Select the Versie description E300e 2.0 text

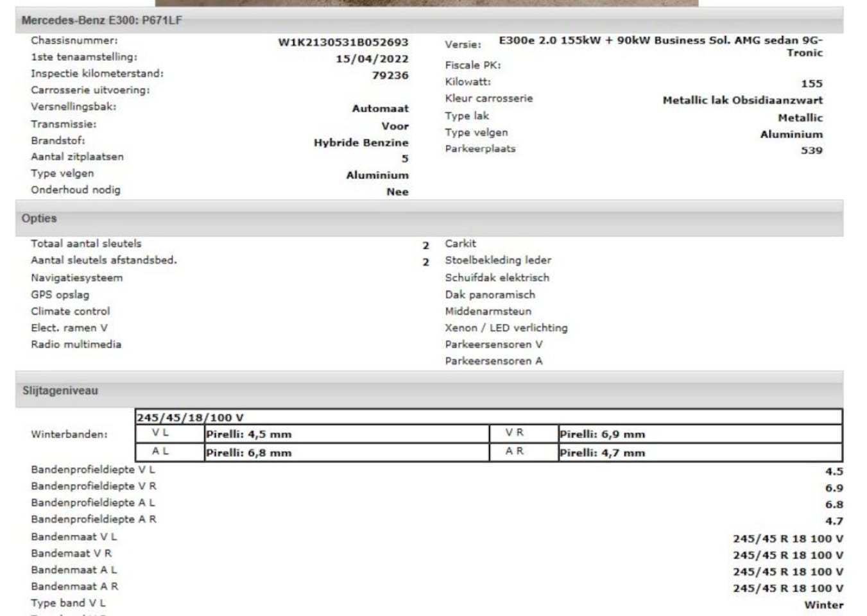tap(660, 46)
